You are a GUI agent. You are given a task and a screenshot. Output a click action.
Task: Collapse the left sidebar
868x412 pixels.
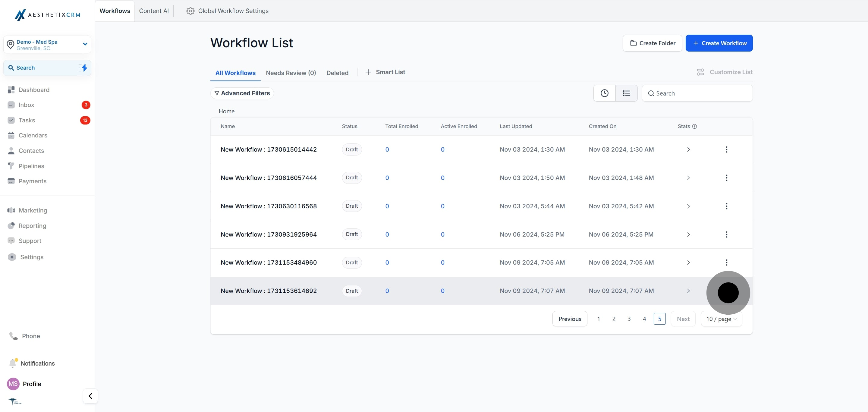click(90, 396)
